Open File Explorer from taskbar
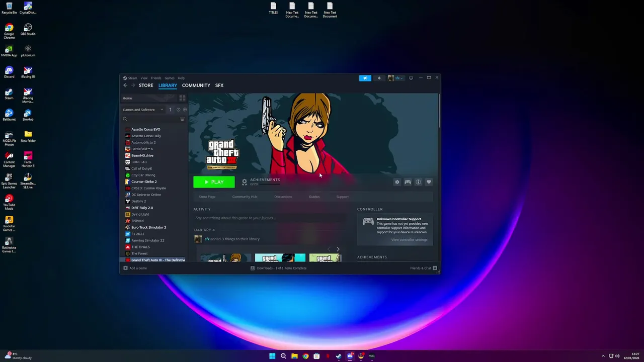 tap(294, 356)
